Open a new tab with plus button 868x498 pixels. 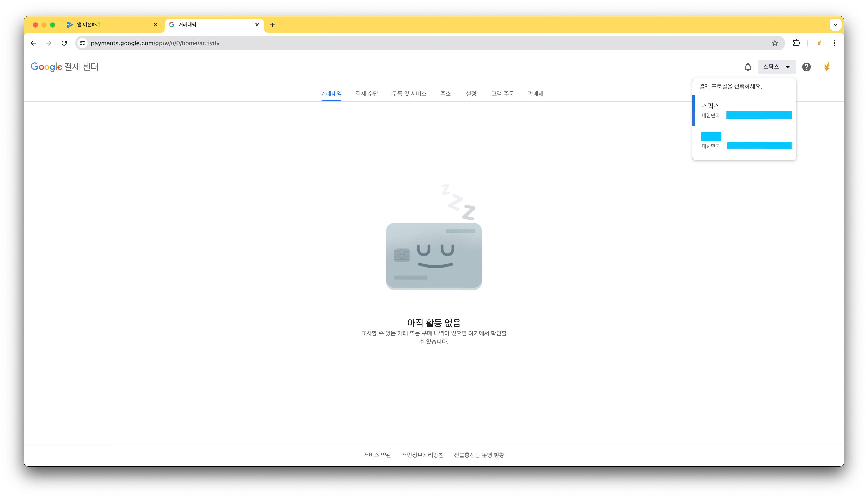tap(273, 25)
